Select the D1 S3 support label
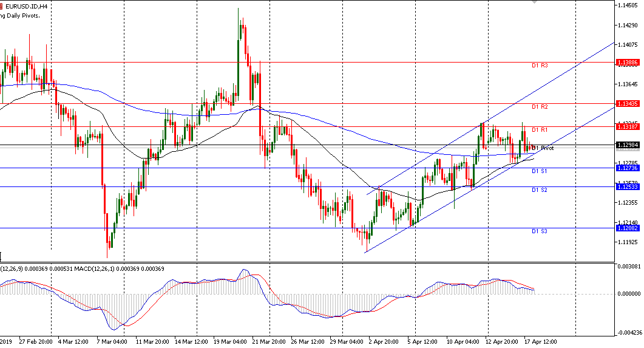This screenshot has height=348, width=644. click(x=539, y=231)
